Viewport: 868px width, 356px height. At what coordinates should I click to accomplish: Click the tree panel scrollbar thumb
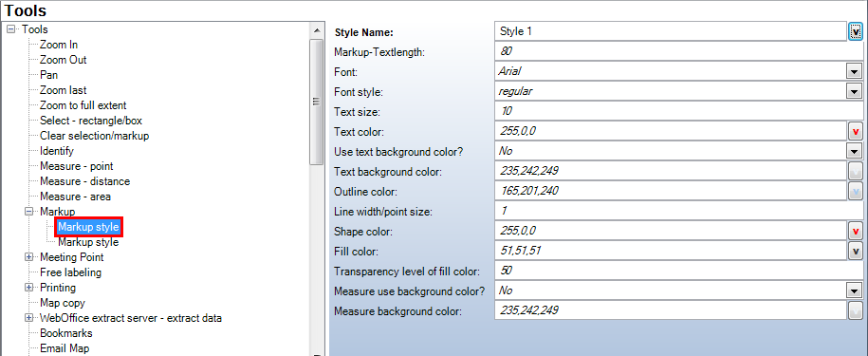(x=316, y=102)
